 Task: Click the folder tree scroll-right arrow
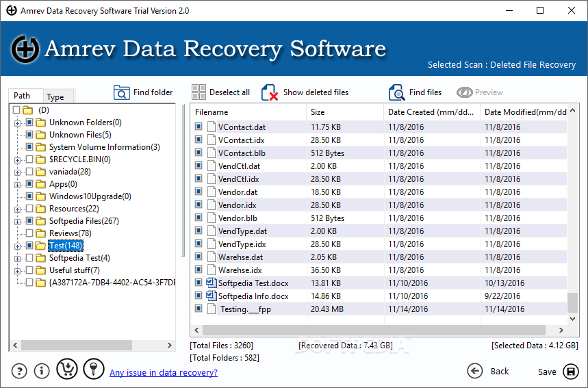[x=170, y=345]
